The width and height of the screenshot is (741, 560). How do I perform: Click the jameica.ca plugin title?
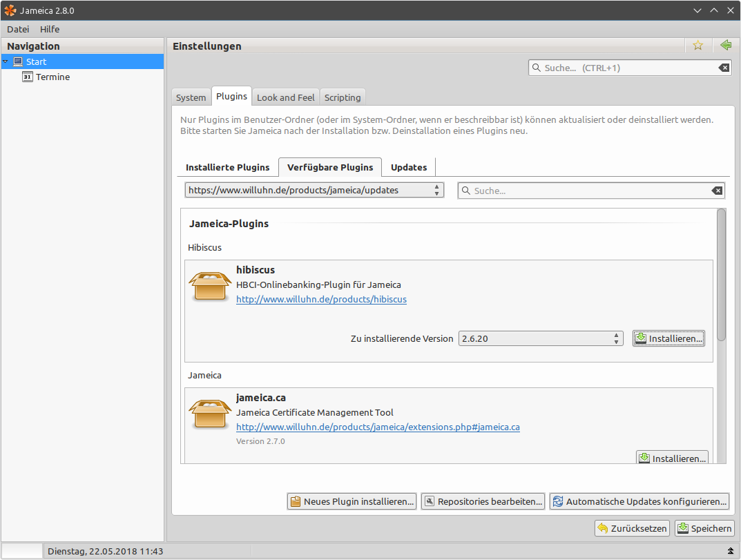(261, 398)
